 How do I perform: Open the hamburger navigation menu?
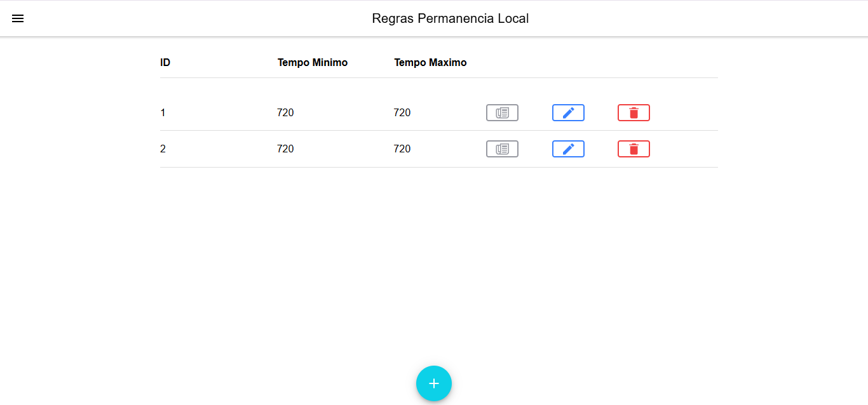pyautogui.click(x=18, y=18)
